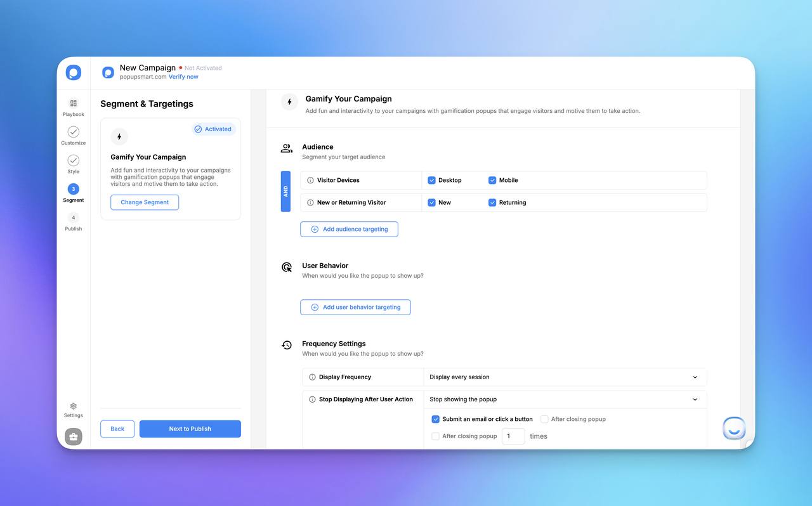The width and height of the screenshot is (812, 506).
Task: Click the Segment & Targetings heading
Action: (x=147, y=104)
